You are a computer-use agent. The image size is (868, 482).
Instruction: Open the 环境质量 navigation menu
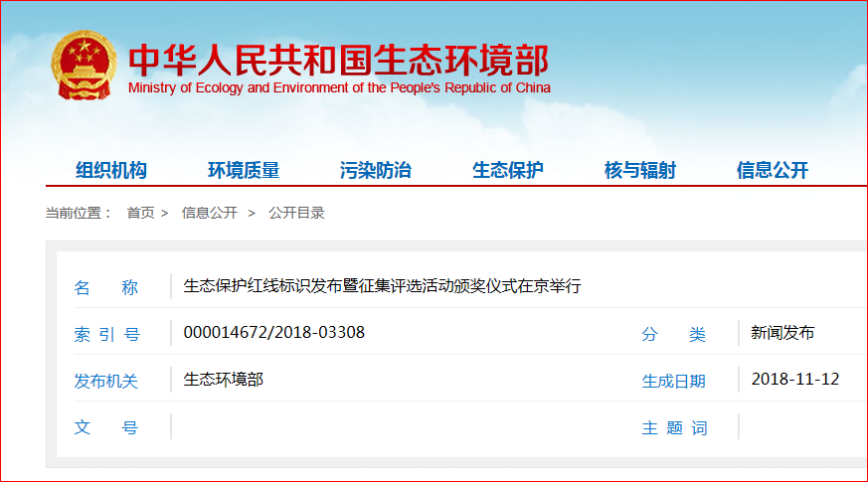(x=244, y=170)
